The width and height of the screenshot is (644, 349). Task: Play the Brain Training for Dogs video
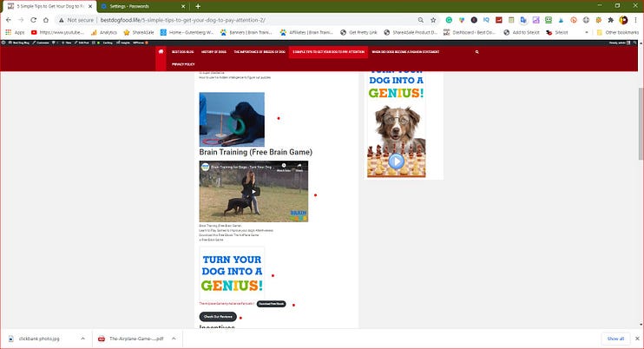[x=253, y=191]
